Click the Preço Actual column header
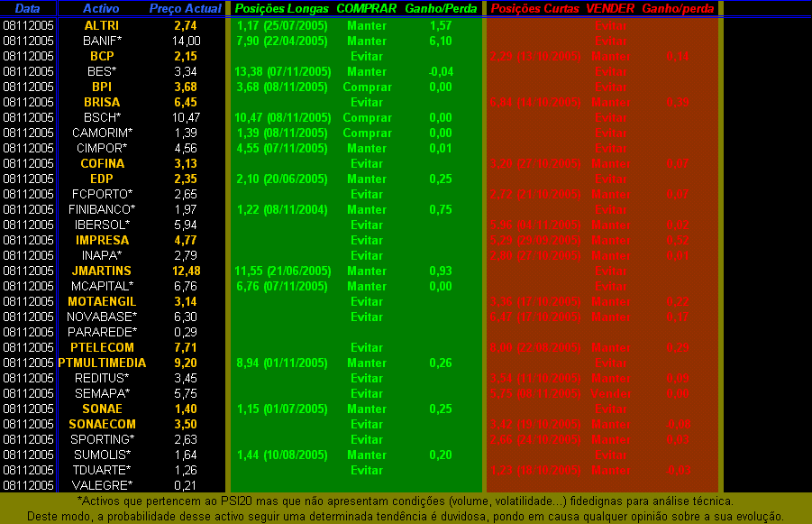This screenshot has width=812, height=524. click(x=186, y=8)
